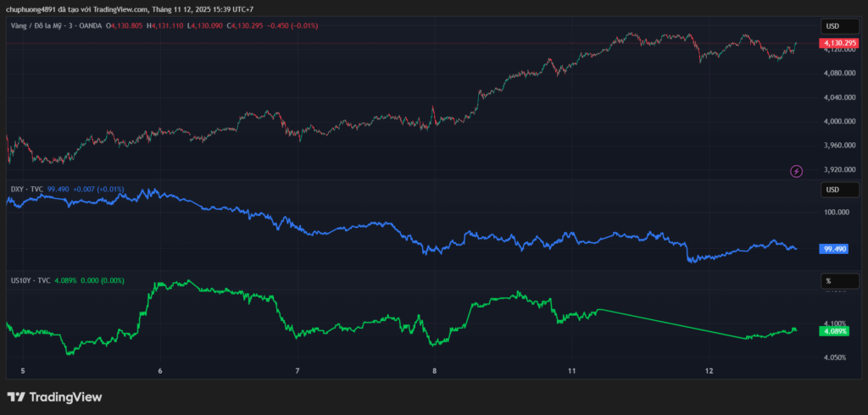
Task: Open the % unit selector for US10Y pane
Action: click(828, 280)
